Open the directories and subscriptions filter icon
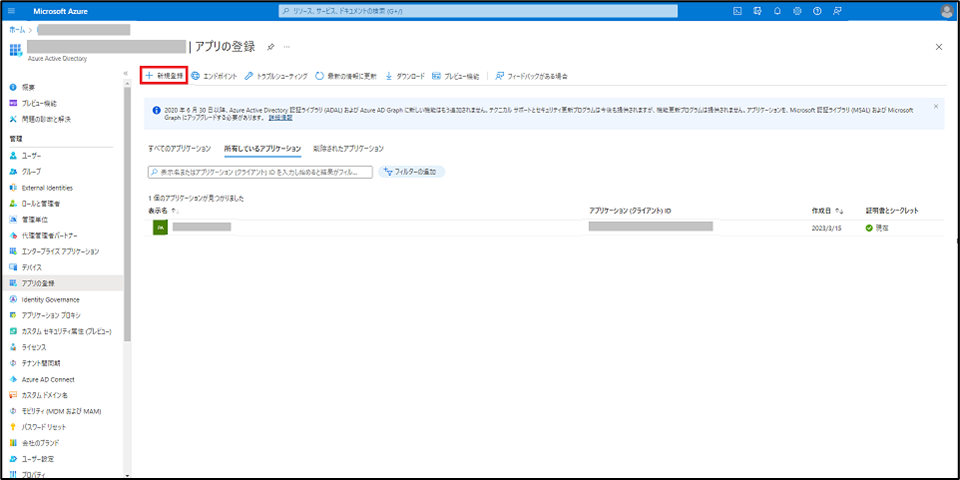Screen dimensions: 960x480 click(x=758, y=10)
